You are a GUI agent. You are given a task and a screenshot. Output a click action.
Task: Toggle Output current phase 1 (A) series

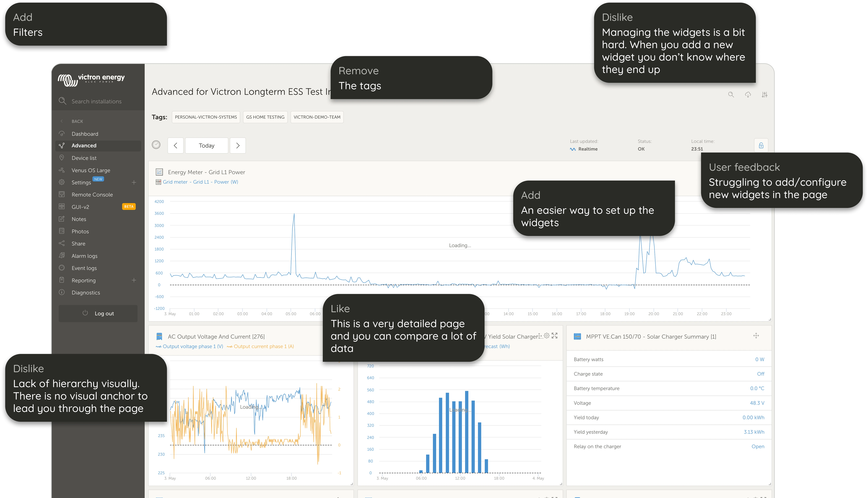(260, 346)
